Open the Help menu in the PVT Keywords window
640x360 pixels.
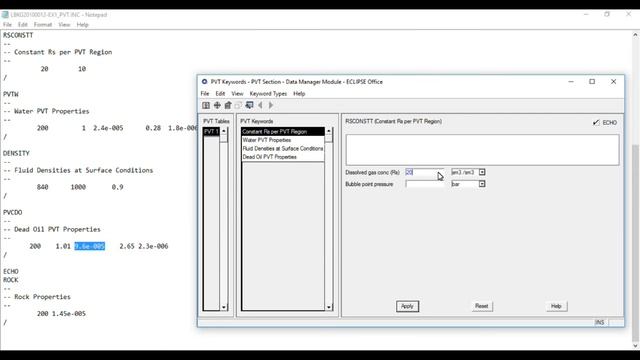point(299,93)
